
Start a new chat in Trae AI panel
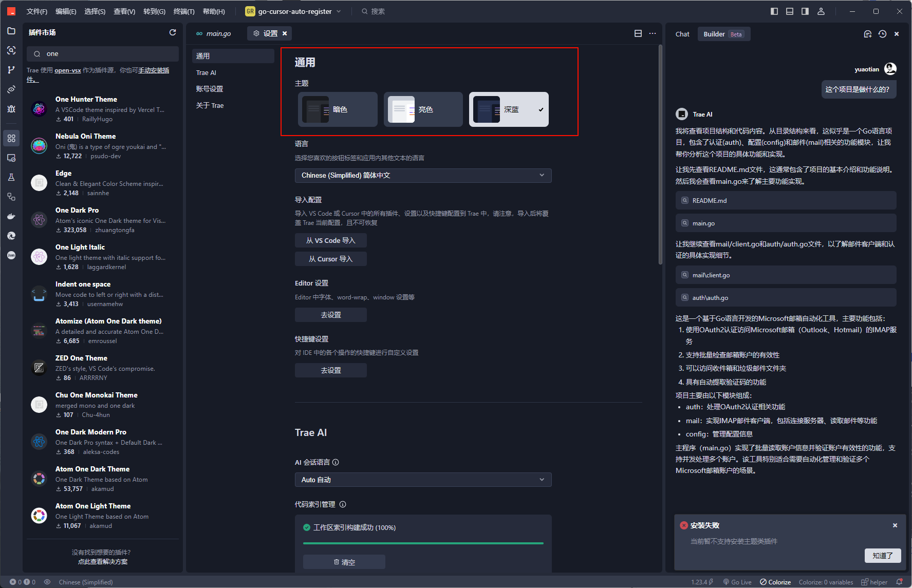point(868,34)
